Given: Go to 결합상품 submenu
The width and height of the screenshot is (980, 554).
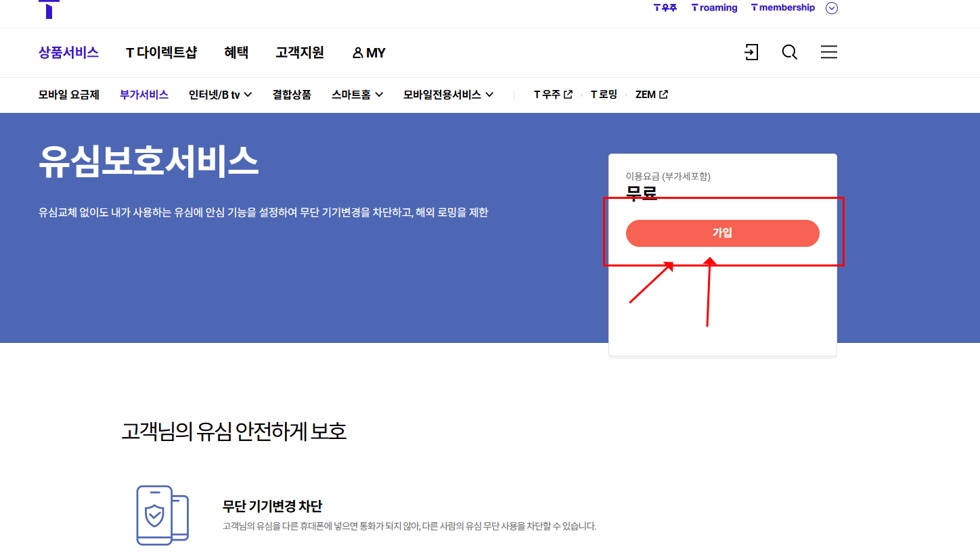Looking at the screenshot, I should (292, 95).
